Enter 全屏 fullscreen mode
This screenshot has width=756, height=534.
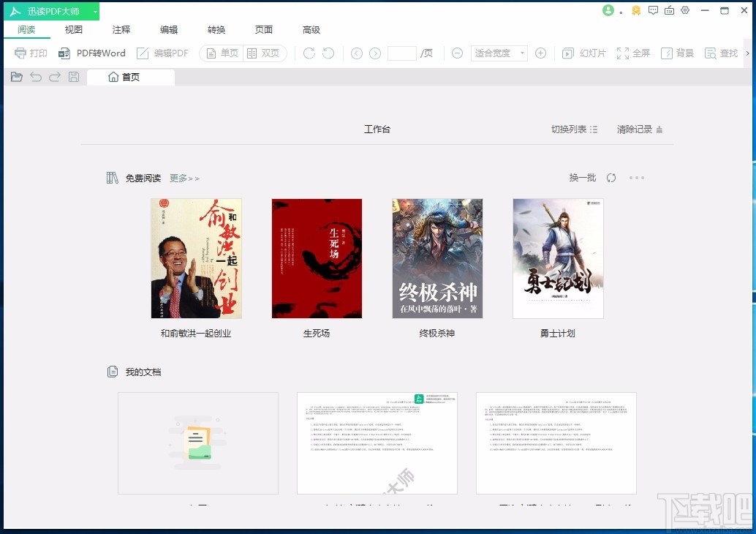634,53
